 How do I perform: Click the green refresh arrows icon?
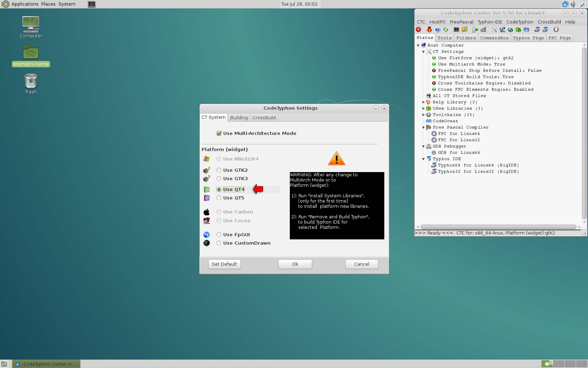point(446,30)
